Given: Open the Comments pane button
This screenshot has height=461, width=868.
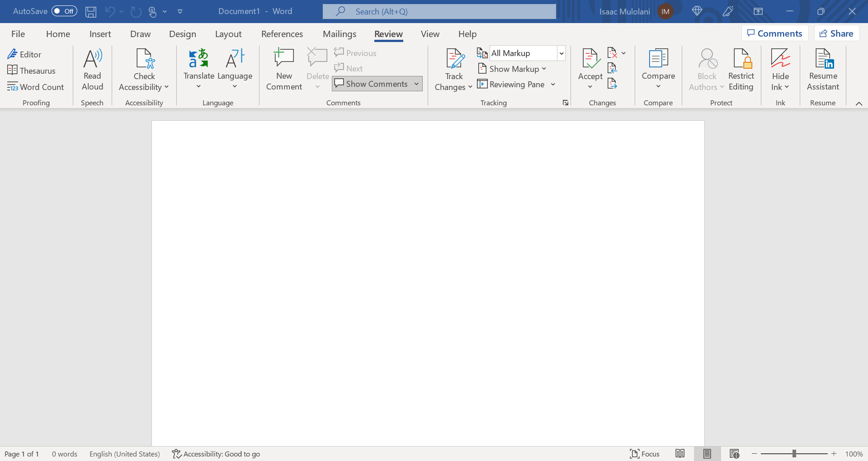Looking at the screenshot, I should [x=775, y=33].
